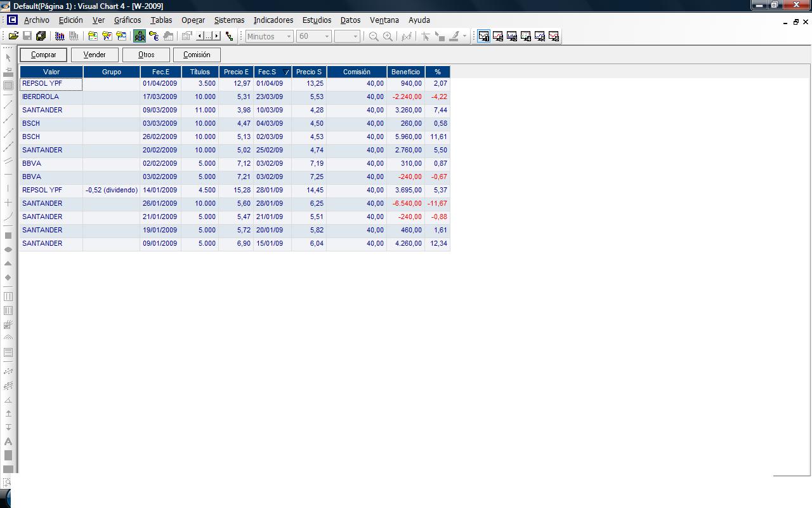Open the Indicadores menu
The height and width of the screenshot is (508, 812).
click(273, 20)
